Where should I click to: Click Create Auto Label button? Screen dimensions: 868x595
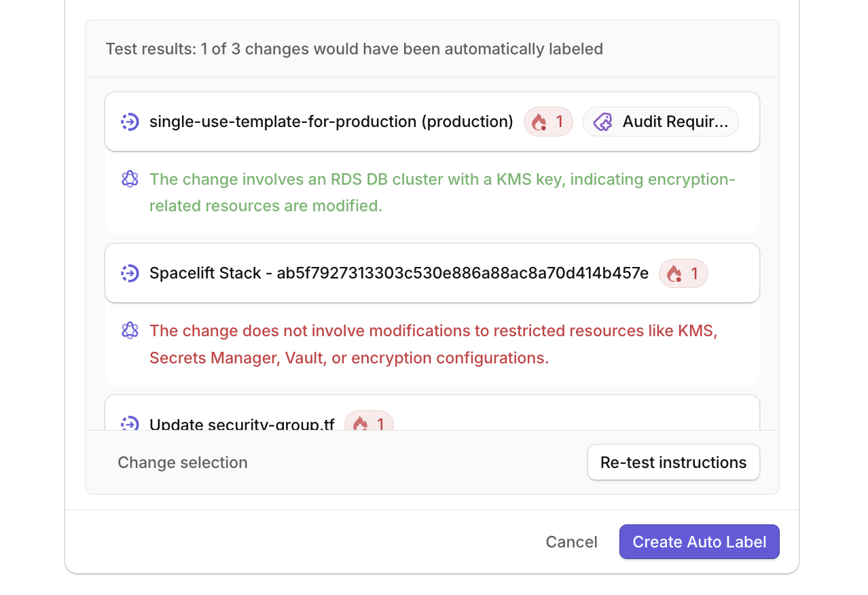(699, 542)
